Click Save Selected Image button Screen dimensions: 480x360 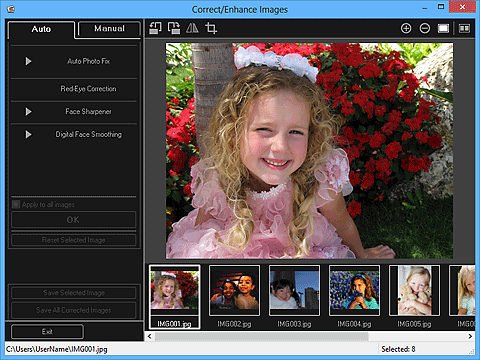click(x=74, y=293)
